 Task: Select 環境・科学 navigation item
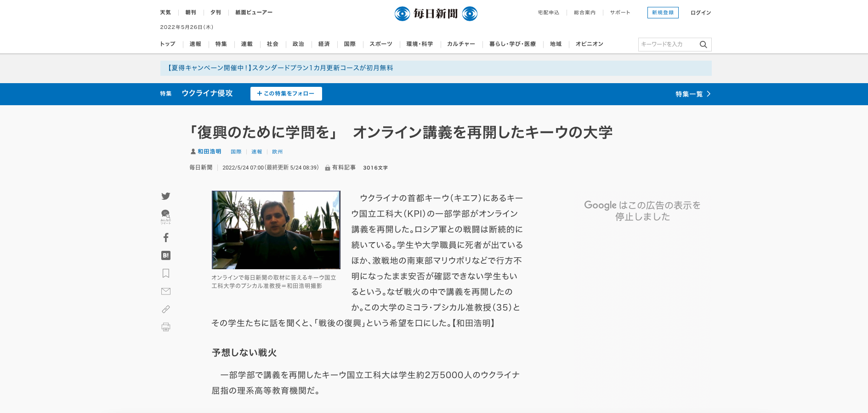pos(420,44)
